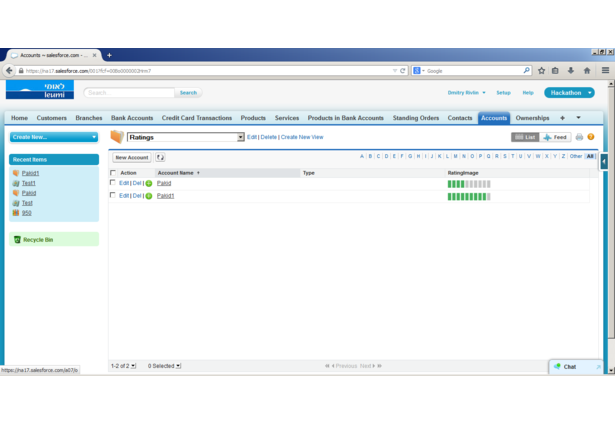
Task: Click the refresh list icon beside New Account
Action: click(160, 157)
